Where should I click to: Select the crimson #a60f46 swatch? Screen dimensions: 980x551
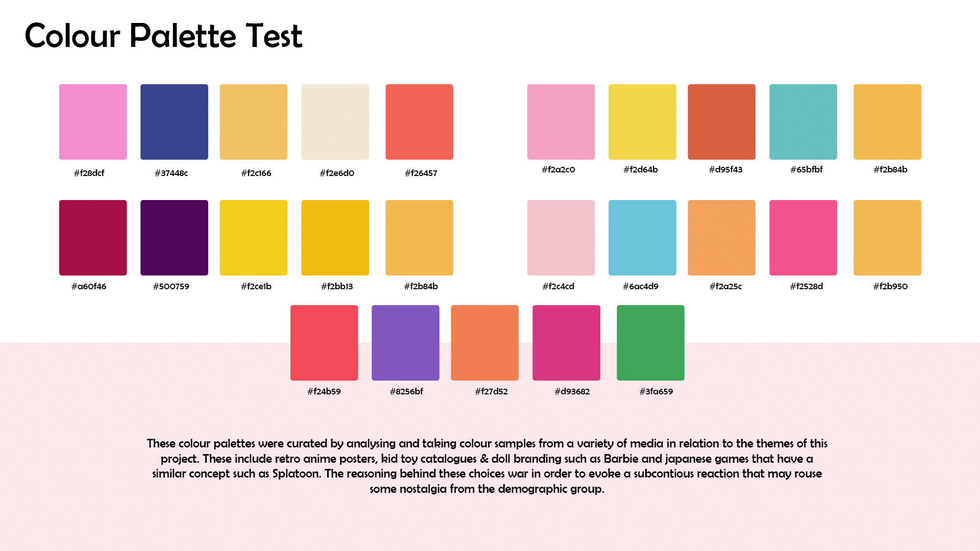93,238
